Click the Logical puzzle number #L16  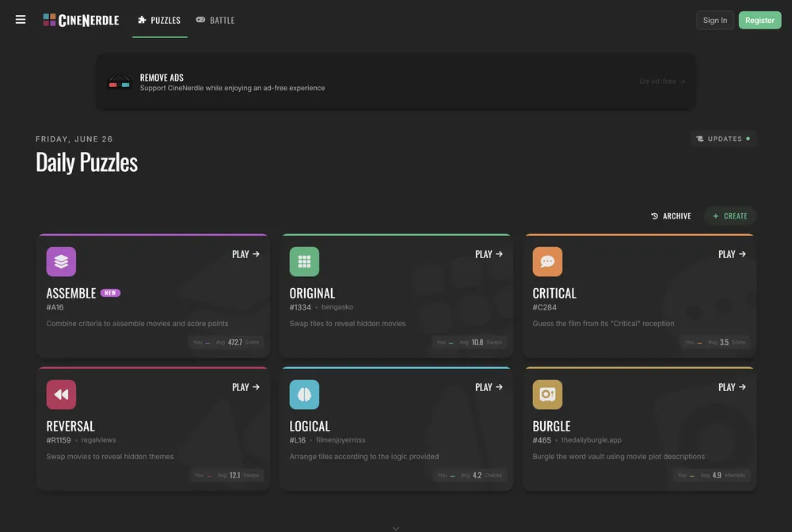(x=298, y=440)
